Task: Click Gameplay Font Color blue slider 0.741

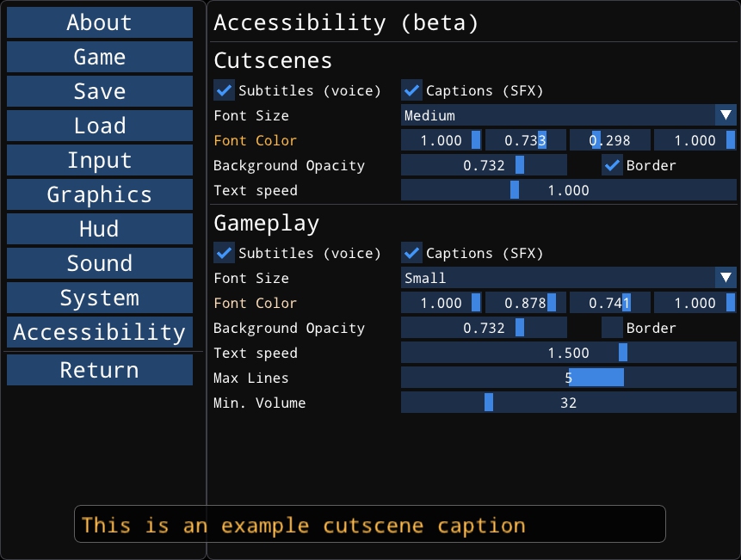Action: [609, 303]
